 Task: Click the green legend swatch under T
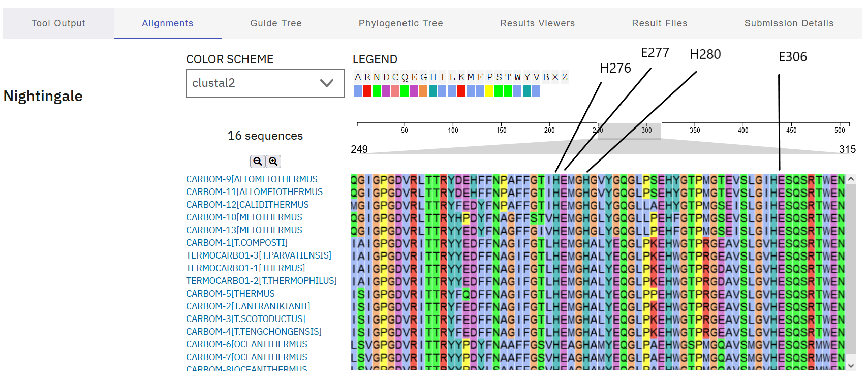(508, 91)
